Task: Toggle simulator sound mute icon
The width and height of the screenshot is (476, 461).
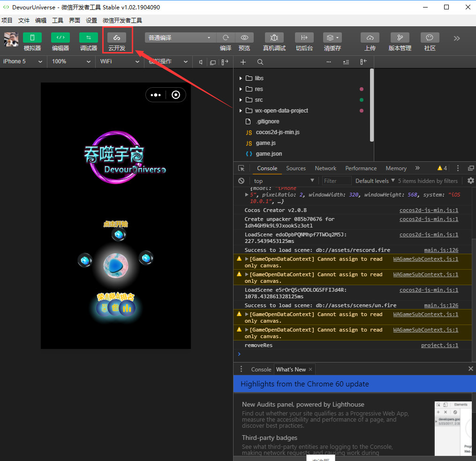Action: coord(201,62)
